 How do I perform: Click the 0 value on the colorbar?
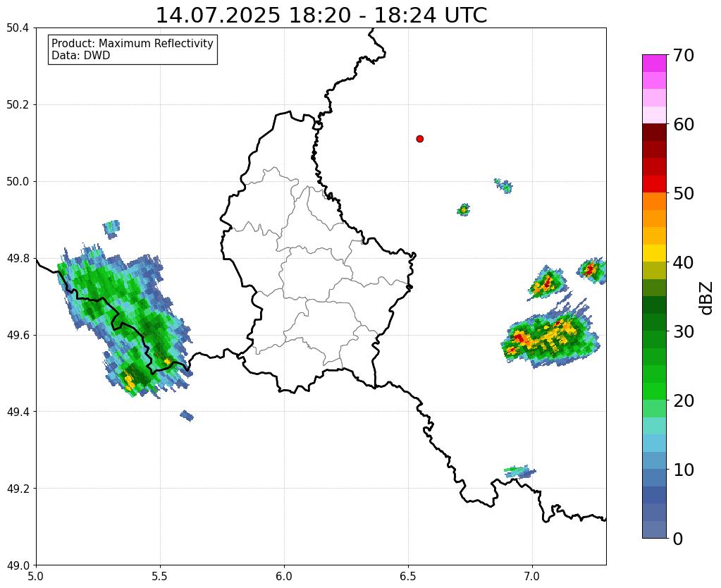[678, 539]
